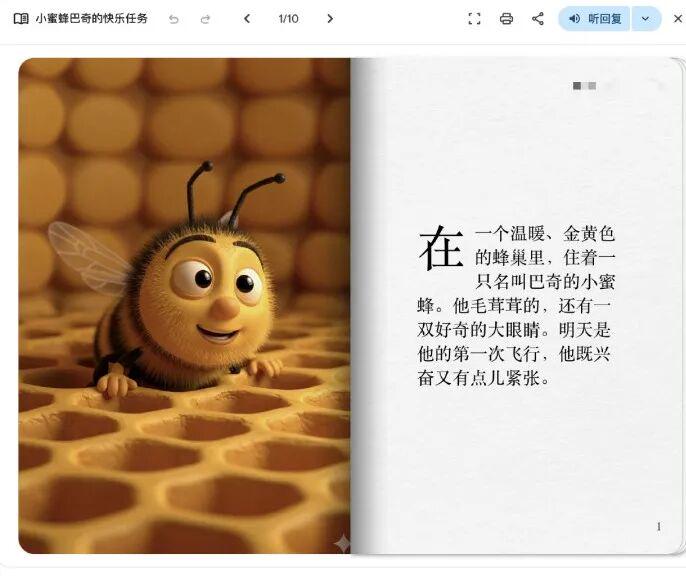The image size is (686, 576).
Task: Click the redo arrow icon
Action: coord(205,19)
